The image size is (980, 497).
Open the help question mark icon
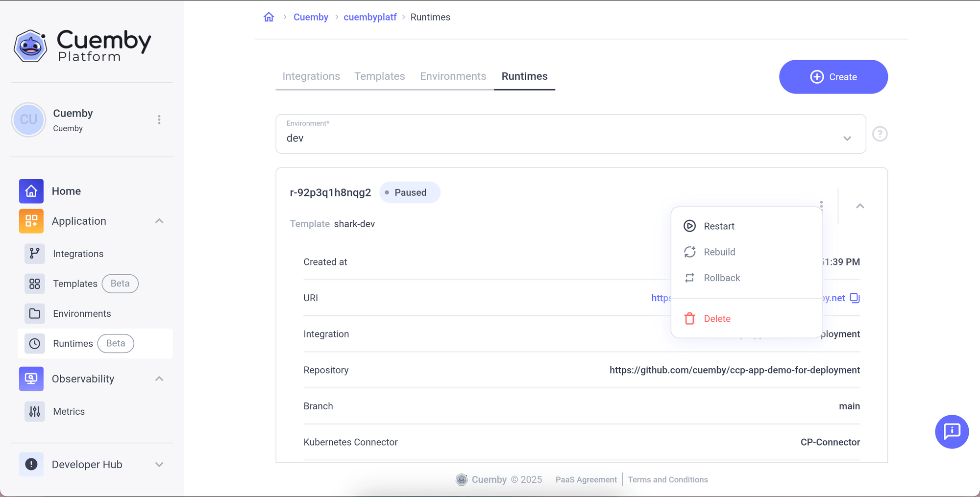(880, 134)
